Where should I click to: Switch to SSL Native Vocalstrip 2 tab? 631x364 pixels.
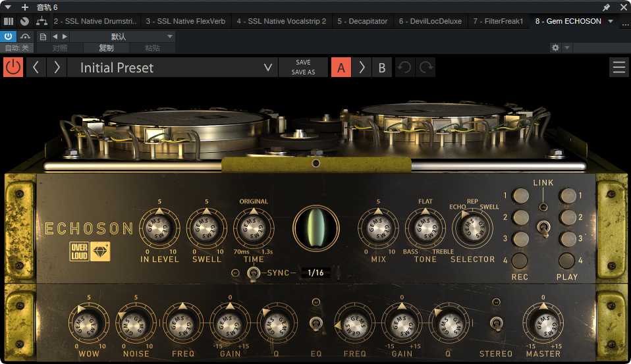(x=281, y=21)
